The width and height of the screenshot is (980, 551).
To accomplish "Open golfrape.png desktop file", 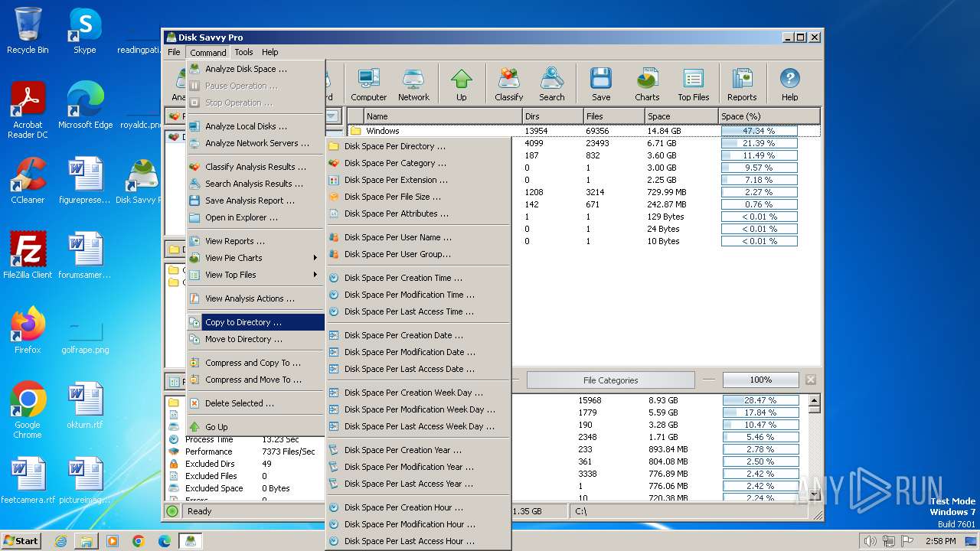I will (x=85, y=336).
